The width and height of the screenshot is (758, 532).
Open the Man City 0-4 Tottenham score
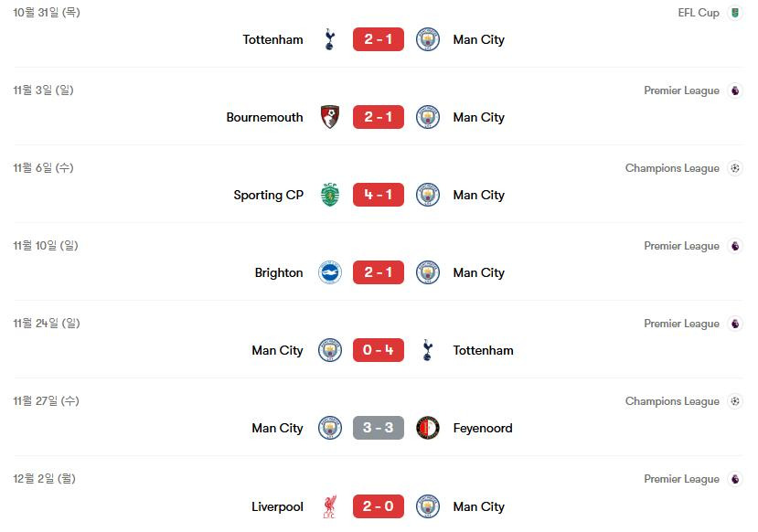(379, 350)
